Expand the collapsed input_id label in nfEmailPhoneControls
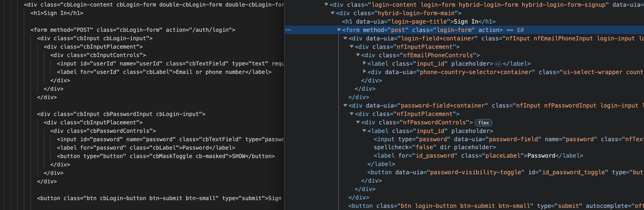644x210 pixels. click(364, 63)
